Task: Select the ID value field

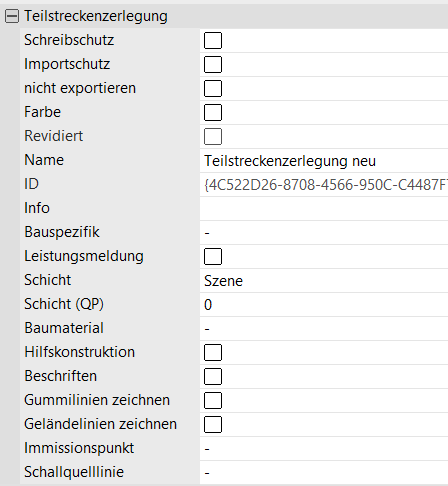Action: [324, 185]
